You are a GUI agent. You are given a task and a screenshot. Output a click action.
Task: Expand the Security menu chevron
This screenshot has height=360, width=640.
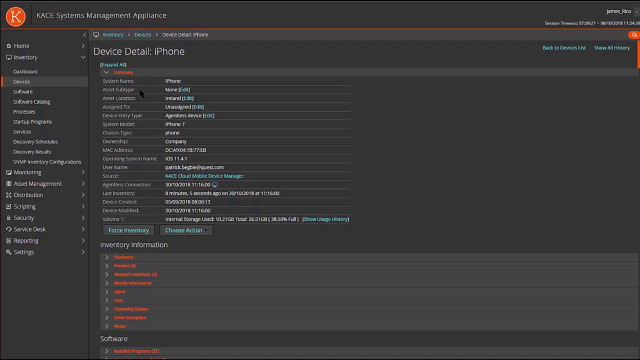coord(83,218)
